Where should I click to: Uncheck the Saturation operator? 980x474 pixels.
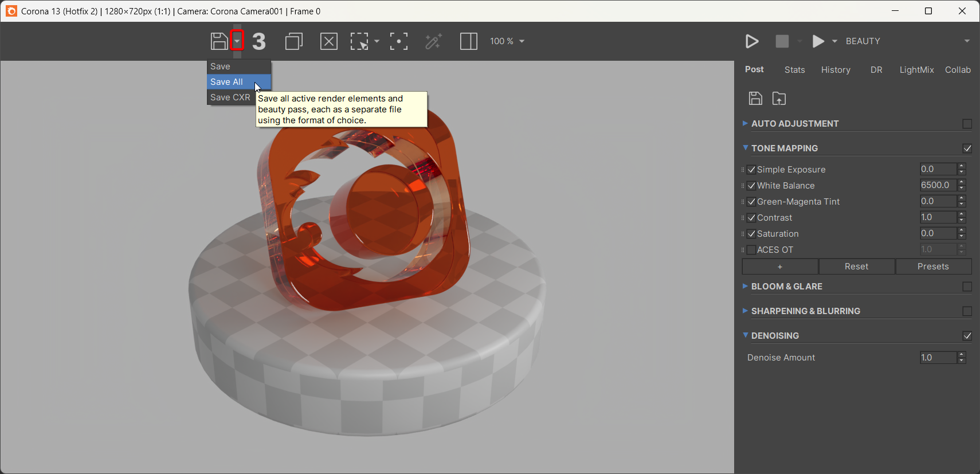click(x=751, y=234)
